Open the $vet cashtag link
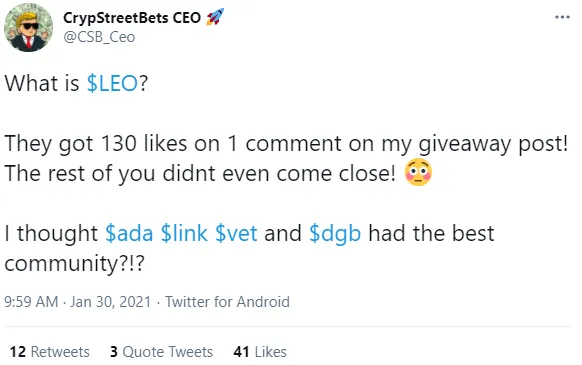582x365 pixels. tap(236, 233)
